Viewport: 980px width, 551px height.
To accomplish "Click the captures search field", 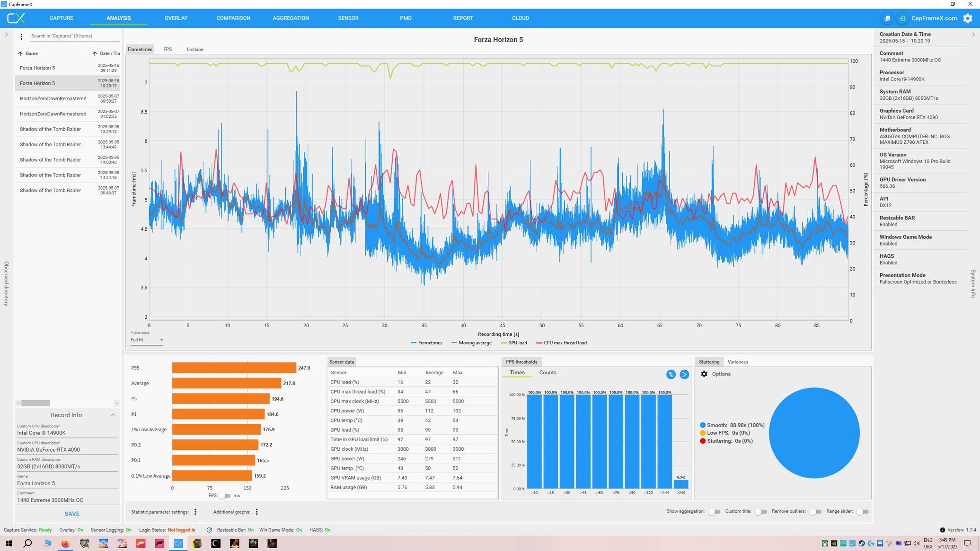I will tap(75, 36).
